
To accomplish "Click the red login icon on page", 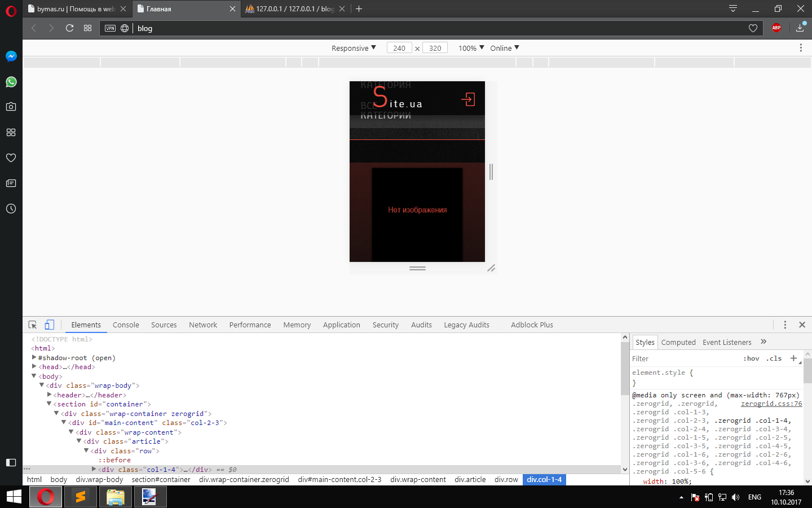I will tap(468, 100).
